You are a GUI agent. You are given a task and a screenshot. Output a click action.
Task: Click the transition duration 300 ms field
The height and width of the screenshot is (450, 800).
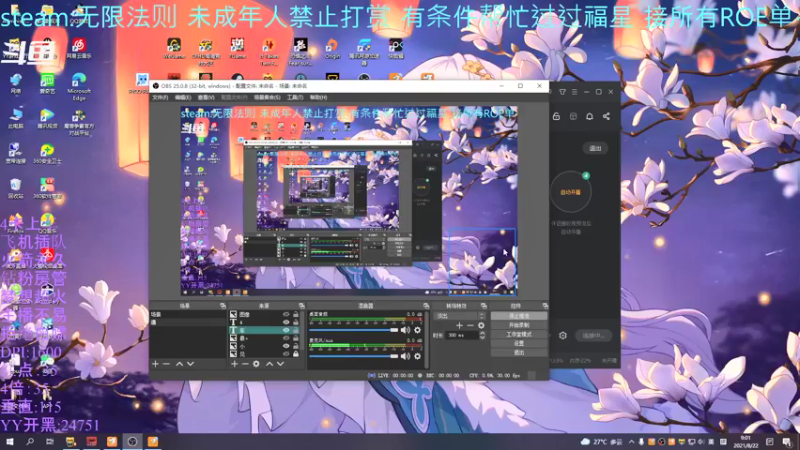point(462,335)
